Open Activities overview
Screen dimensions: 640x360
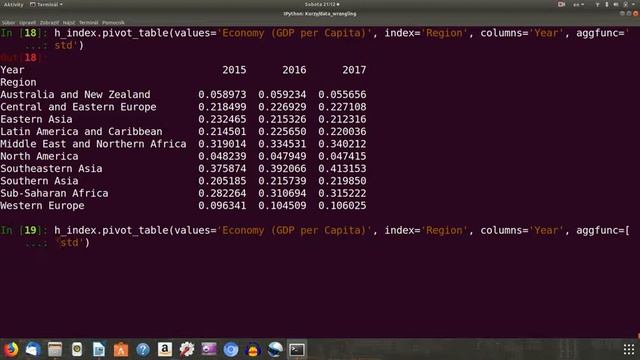[13, 4]
